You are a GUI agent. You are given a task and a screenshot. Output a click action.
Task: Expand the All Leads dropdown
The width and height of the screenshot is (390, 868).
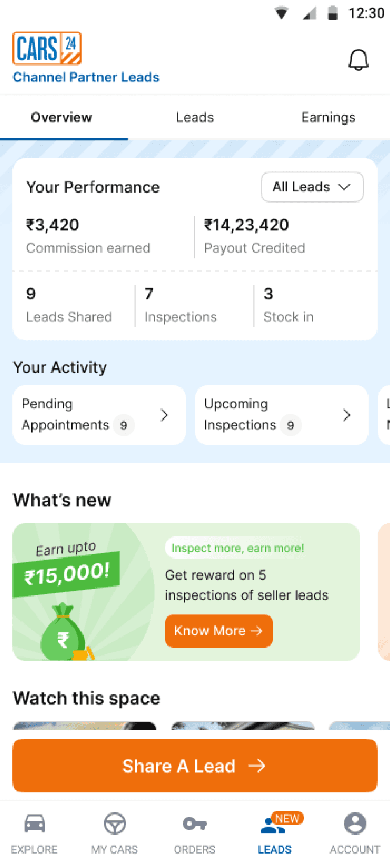tap(312, 187)
